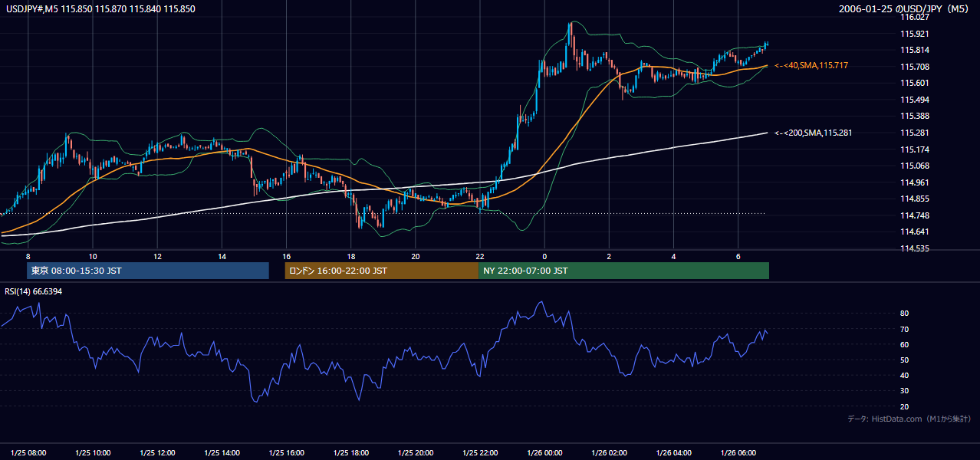Viewport: 980px width, 460px height.
Task: Click the RSI 40 level label
Action: pos(904,375)
